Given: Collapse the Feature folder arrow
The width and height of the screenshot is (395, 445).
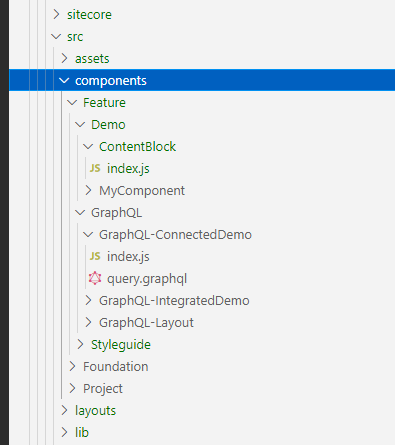Looking at the screenshot, I should coord(72,102).
